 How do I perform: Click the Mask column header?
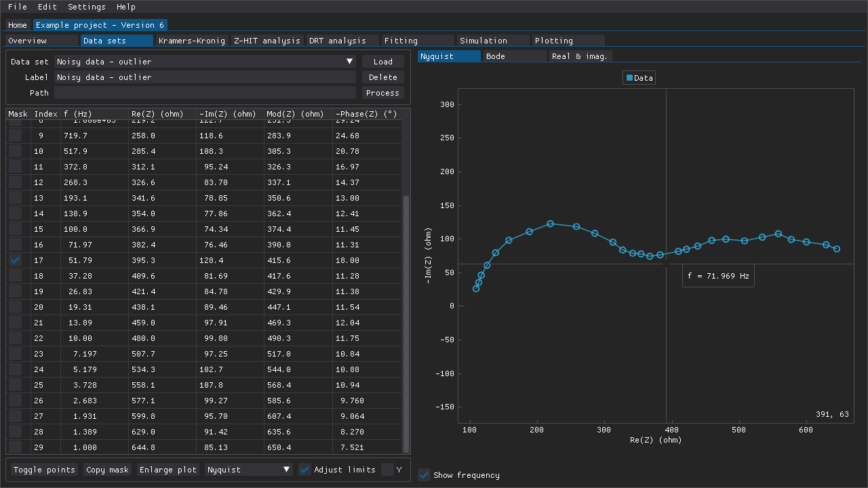point(18,114)
